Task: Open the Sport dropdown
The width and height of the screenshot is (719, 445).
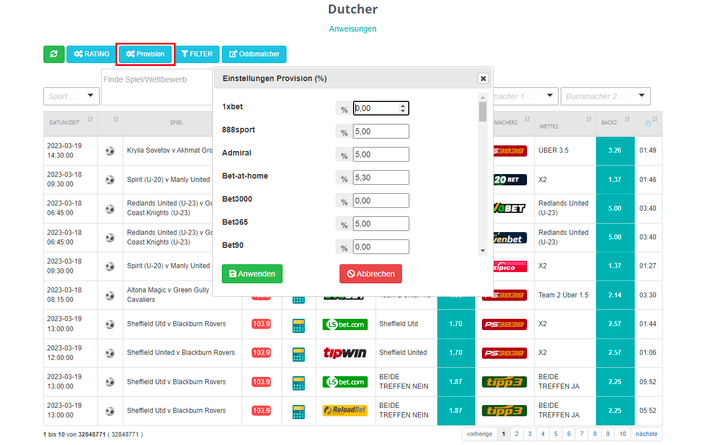Action: click(71, 96)
